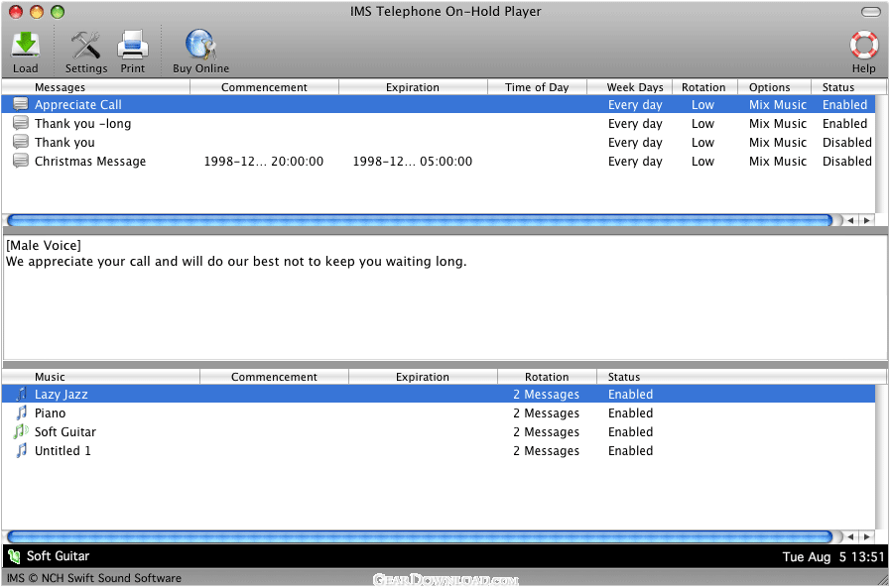Sort by Messages column header
The width and height of the screenshot is (891, 588).
coord(95,87)
